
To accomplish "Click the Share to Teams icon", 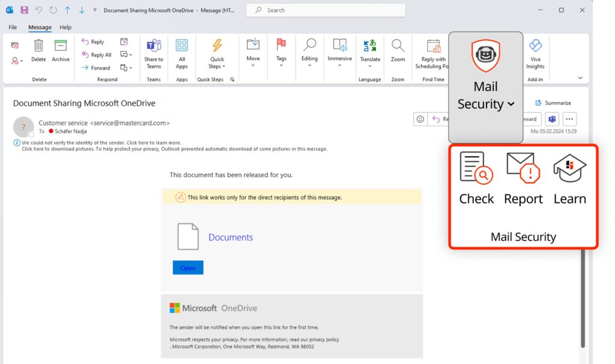I will point(154,53).
